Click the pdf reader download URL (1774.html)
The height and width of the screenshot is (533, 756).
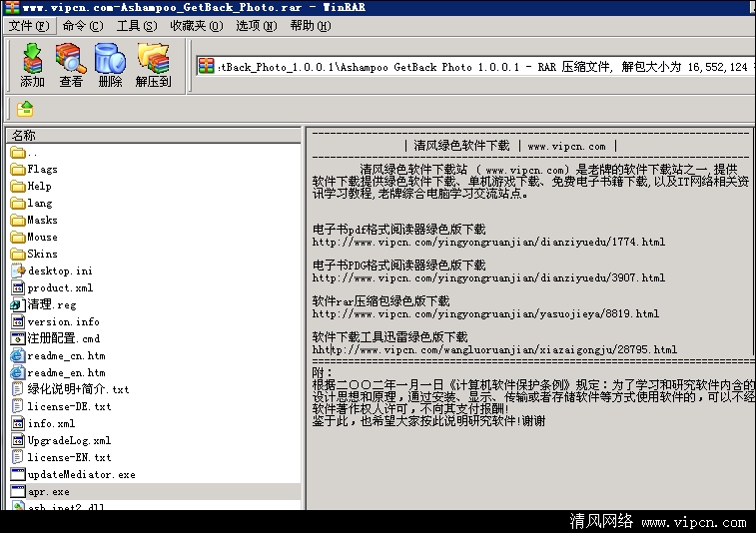488,242
